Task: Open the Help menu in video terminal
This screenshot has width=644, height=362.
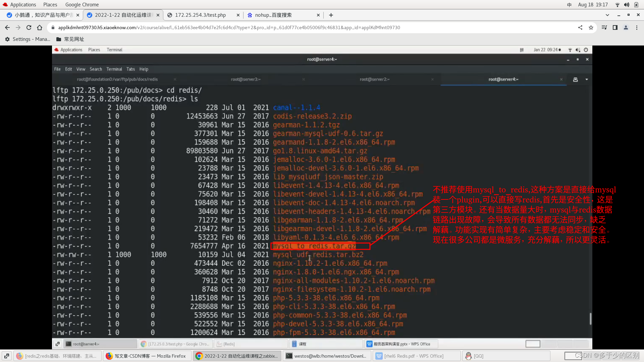Action: (x=144, y=69)
